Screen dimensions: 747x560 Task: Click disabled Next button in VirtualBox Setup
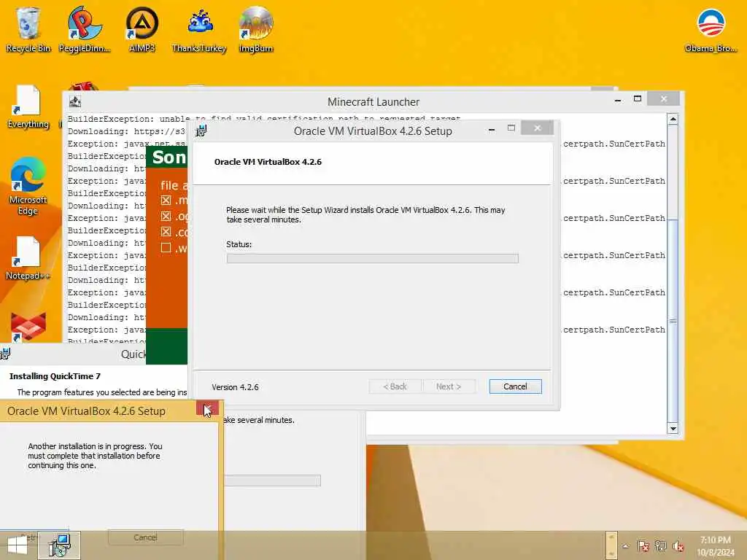point(449,386)
